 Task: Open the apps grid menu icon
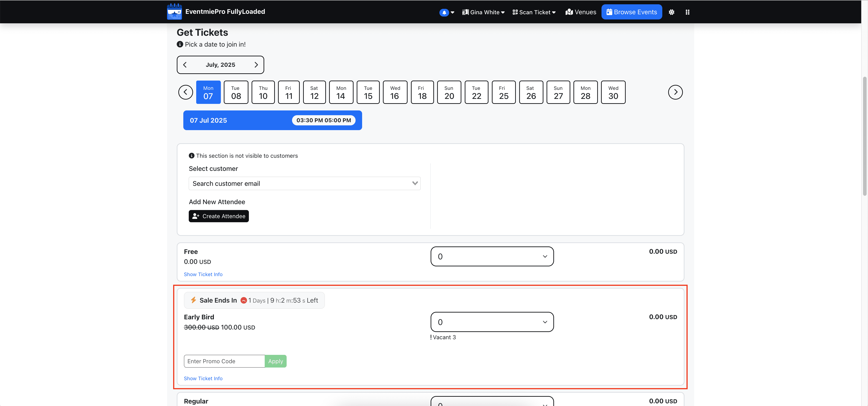click(x=687, y=12)
